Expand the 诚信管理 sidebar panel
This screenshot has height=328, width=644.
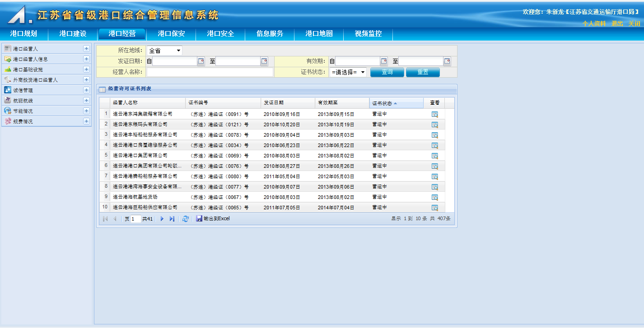point(86,90)
